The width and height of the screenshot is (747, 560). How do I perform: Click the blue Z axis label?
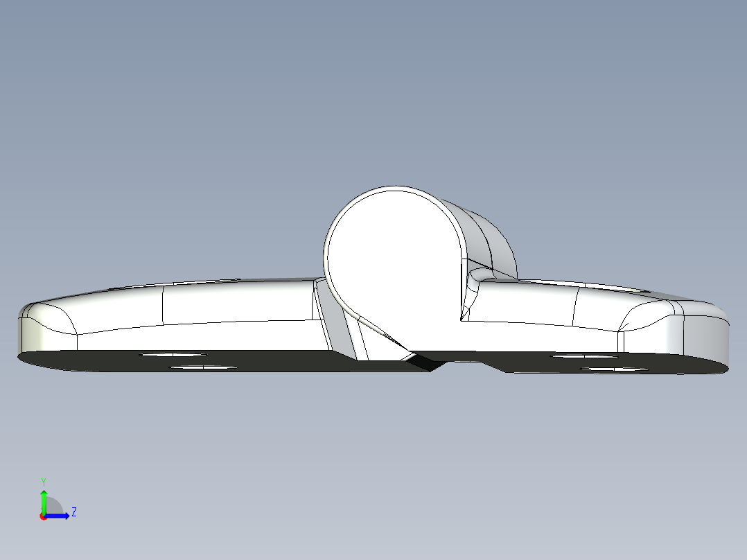[74, 512]
